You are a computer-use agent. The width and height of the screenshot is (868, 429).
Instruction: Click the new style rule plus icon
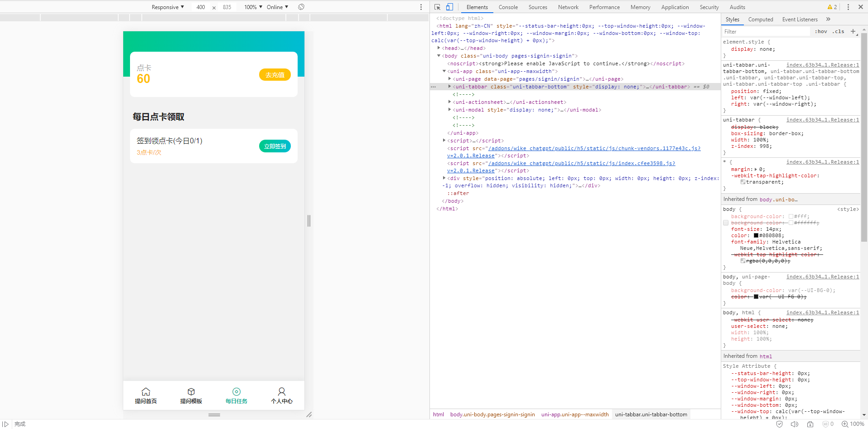(x=853, y=31)
